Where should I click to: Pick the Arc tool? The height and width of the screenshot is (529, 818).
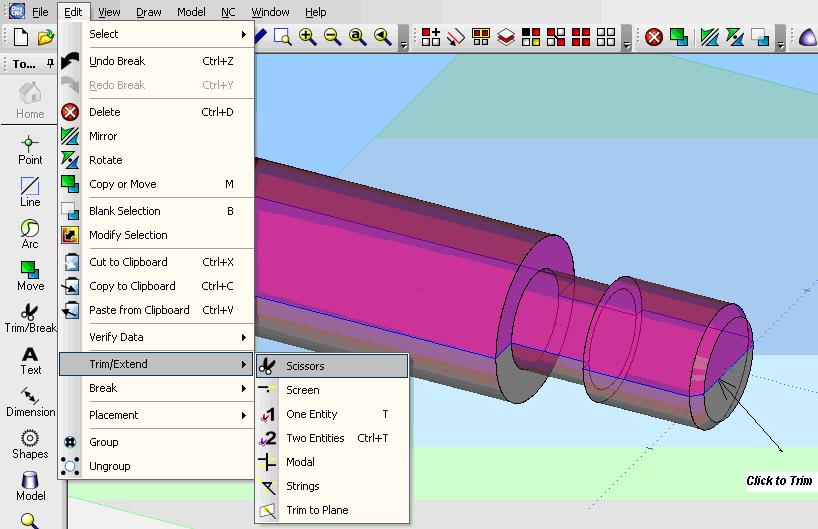pyautogui.click(x=30, y=234)
